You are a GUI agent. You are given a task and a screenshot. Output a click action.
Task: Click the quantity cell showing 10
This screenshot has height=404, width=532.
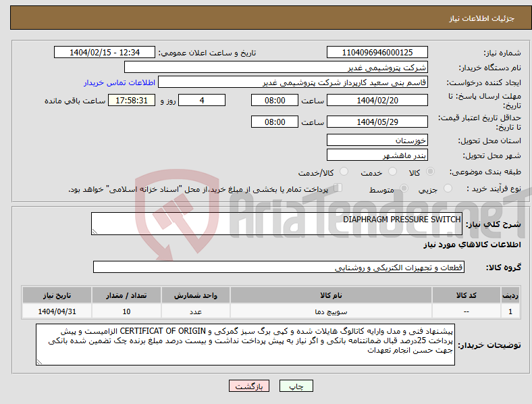[x=126, y=311]
